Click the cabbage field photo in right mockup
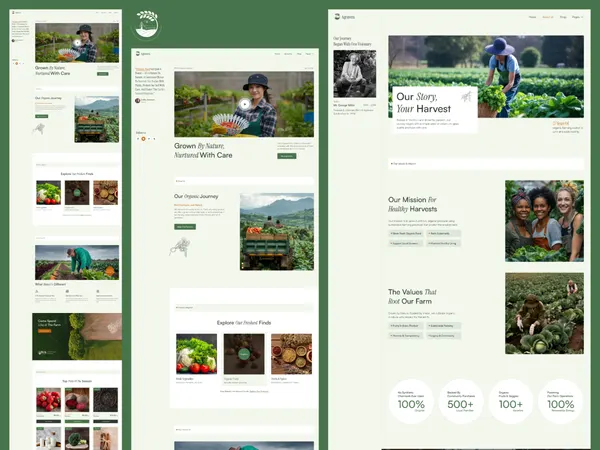The height and width of the screenshot is (450, 600). tap(545, 313)
